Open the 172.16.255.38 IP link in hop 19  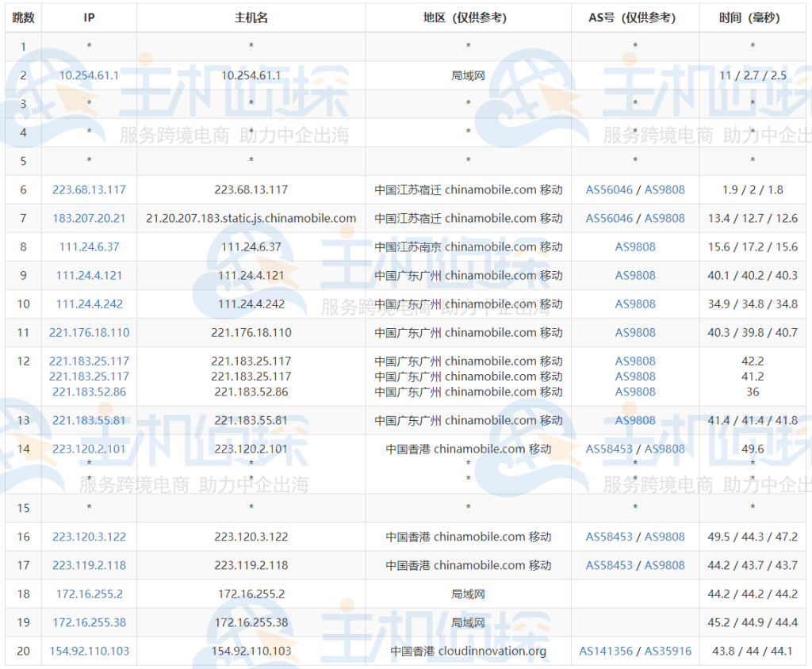89,622
